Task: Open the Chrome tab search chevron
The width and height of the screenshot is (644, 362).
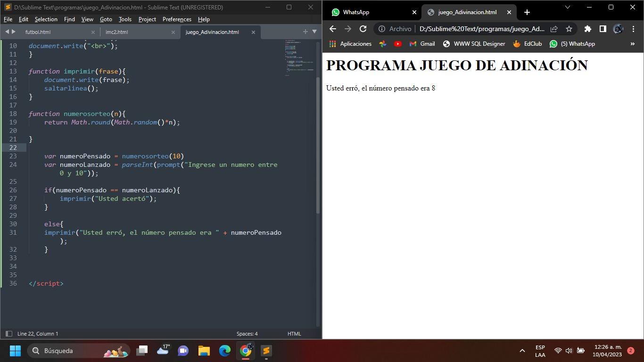Action: pyautogui.click(x=568, y=7)
